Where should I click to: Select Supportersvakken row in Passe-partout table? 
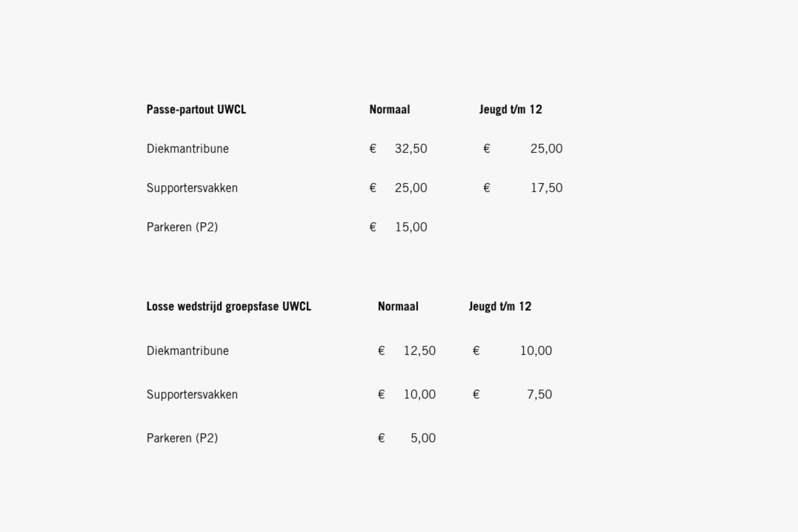[355, 188]
